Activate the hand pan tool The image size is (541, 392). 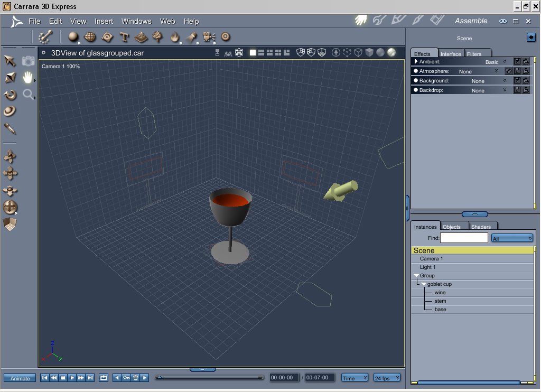click(x=27, y=78)
